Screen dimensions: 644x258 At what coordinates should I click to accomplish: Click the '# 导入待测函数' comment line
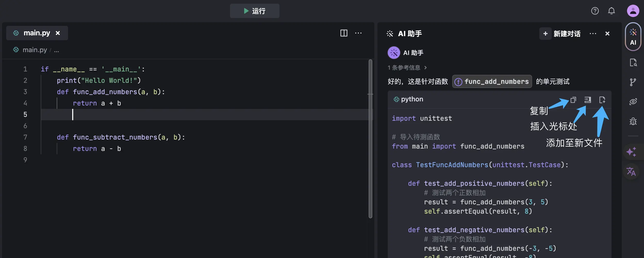pos(416,137)
